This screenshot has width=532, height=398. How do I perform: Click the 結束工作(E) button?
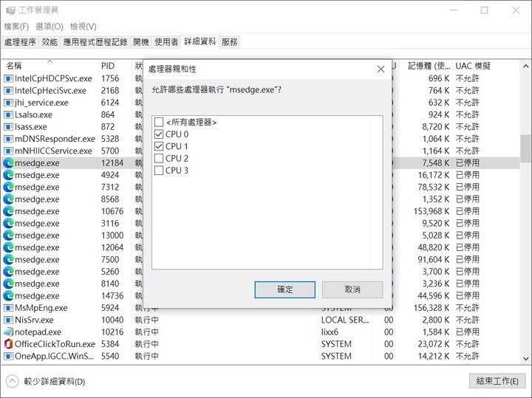coord(497,381)
